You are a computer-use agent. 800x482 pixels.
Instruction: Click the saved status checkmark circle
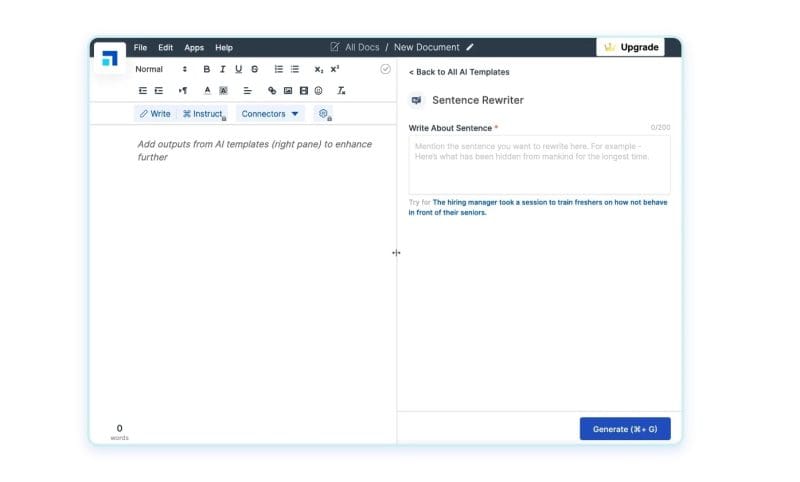tap(386, 69)
